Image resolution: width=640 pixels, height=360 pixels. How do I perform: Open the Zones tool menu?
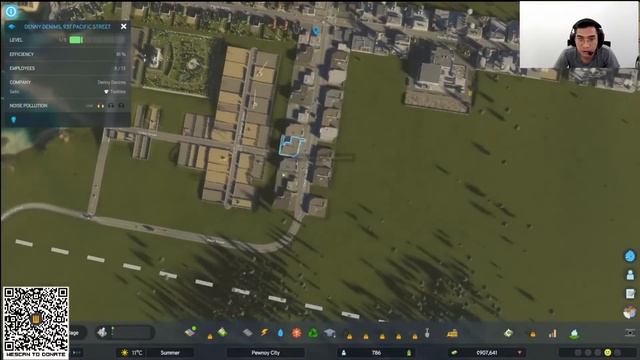(190, 332)
